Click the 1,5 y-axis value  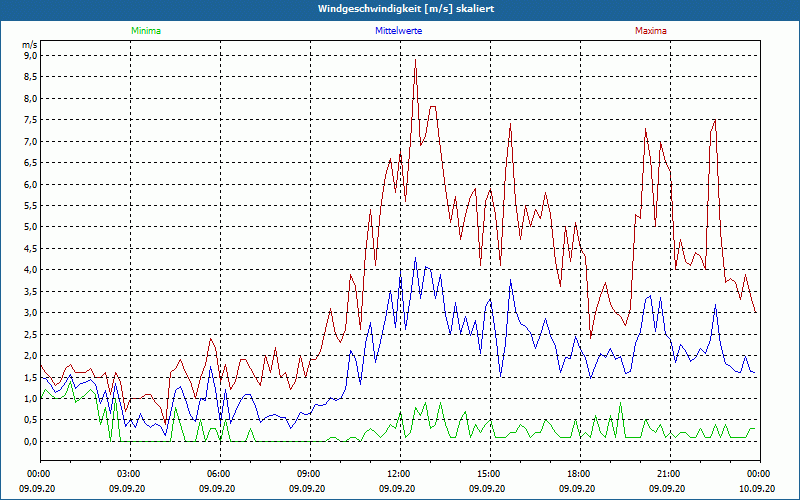point(31,377)
